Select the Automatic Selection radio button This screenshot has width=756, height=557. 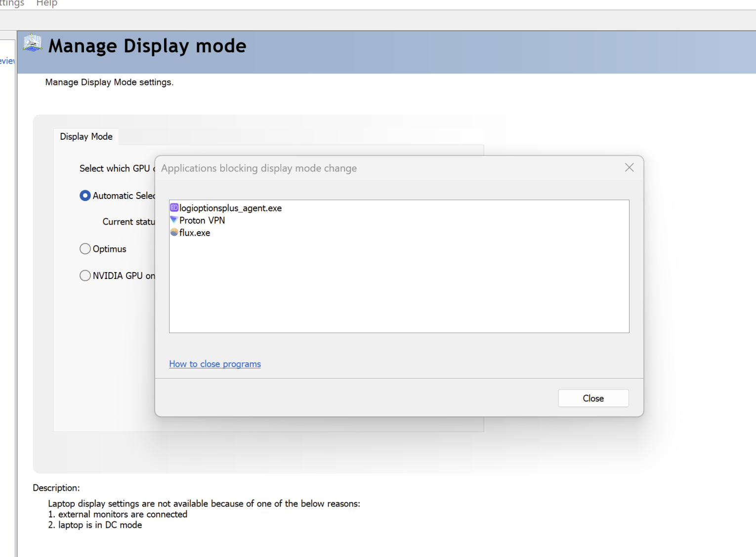pos(84,196)
